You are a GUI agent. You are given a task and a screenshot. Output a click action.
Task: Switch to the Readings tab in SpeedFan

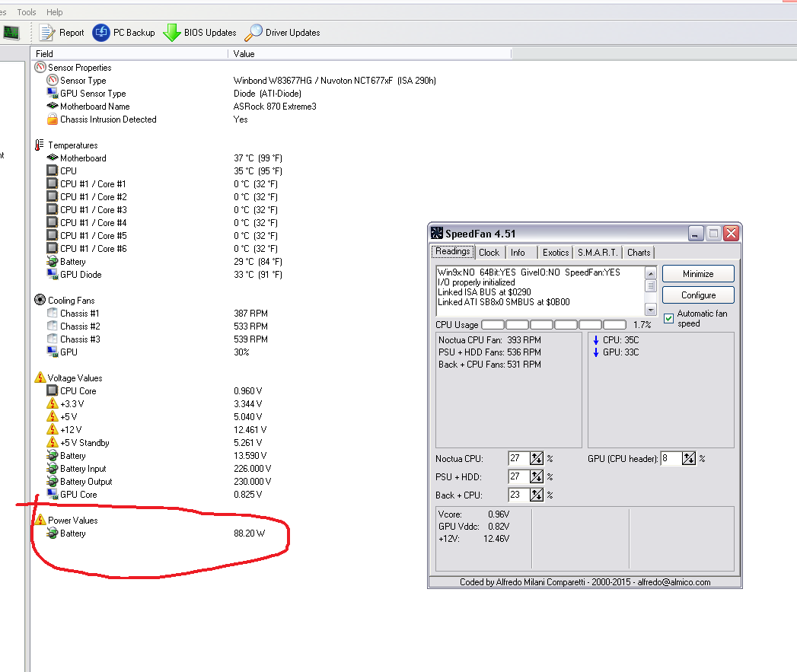click(x=452, y=251)
